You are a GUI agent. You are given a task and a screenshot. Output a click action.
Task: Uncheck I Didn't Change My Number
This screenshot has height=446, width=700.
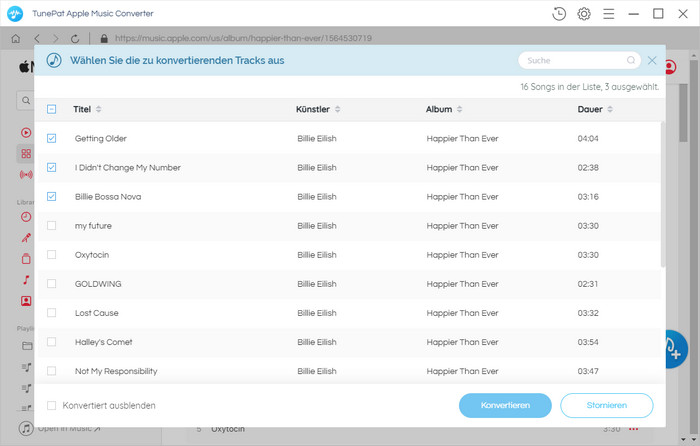tap(51, 167)
